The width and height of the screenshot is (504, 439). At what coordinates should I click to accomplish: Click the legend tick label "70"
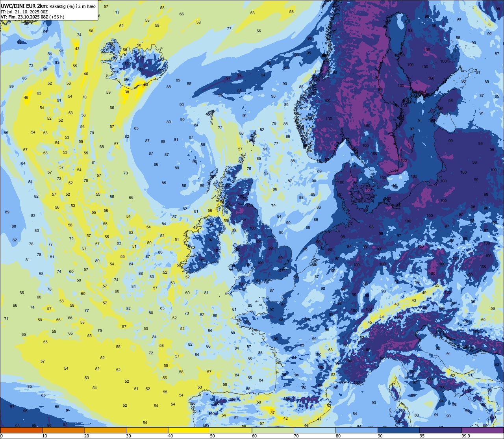point(296,436)
